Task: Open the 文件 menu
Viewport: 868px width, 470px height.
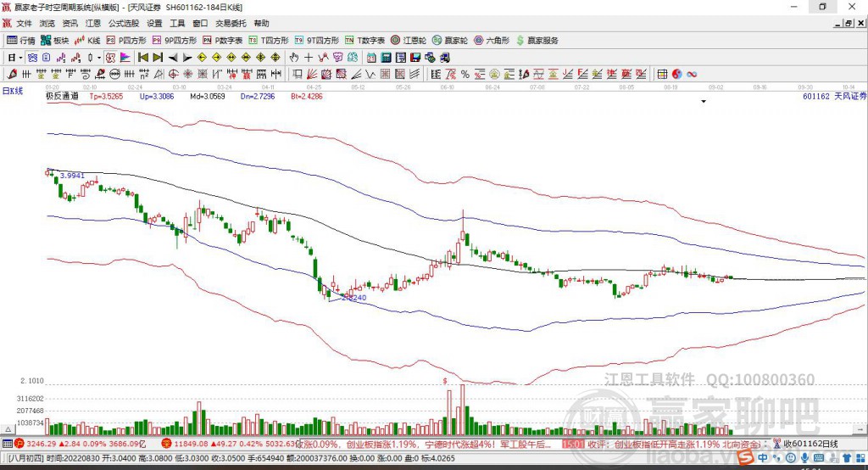Action: 24,23
